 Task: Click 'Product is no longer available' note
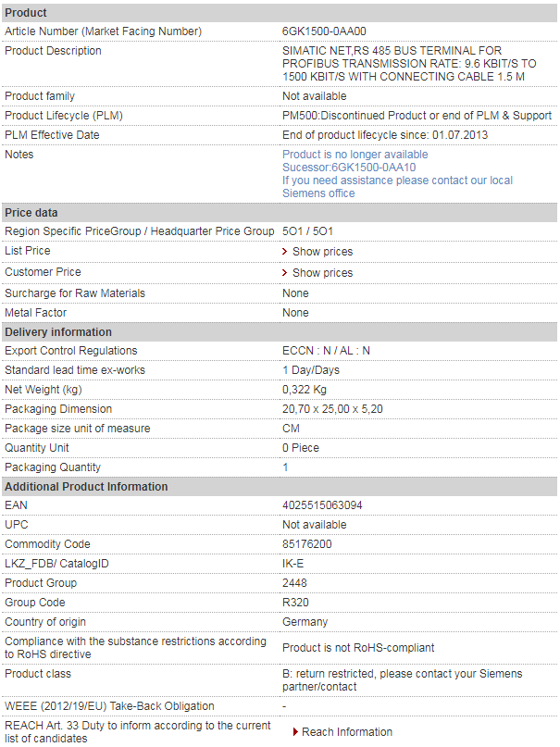tap(355, 155)
